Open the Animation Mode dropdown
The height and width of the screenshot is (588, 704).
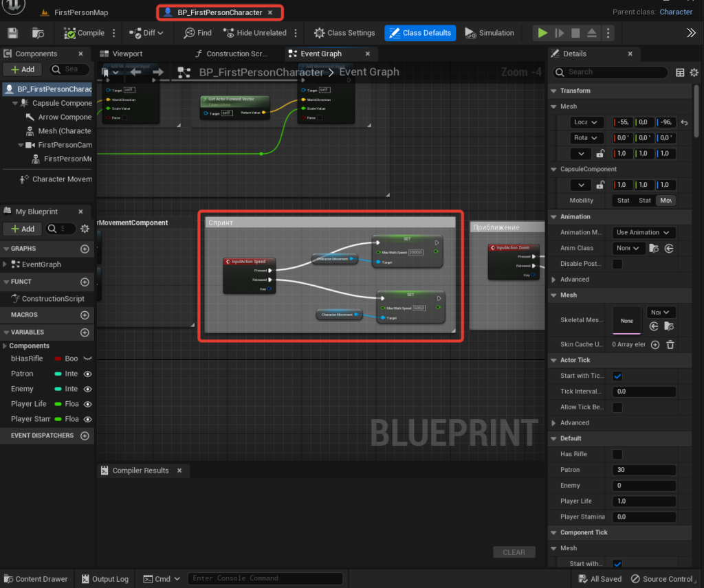tap(643, 232)
